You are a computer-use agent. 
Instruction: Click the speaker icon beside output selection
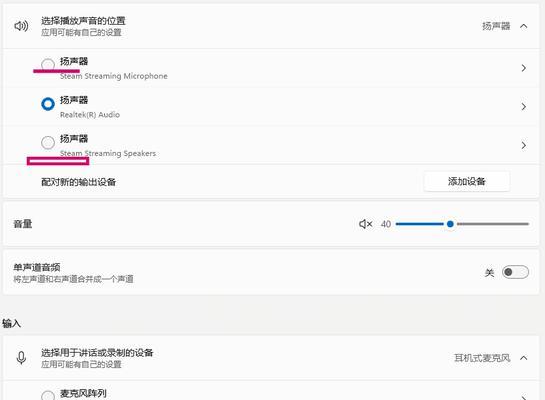pyautogui.click(x=21, y=26)
